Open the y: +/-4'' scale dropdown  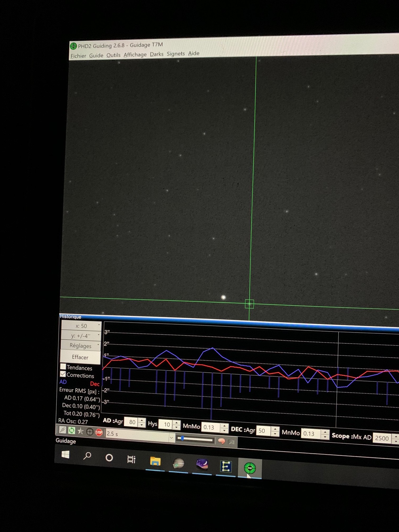click(81, 336)
